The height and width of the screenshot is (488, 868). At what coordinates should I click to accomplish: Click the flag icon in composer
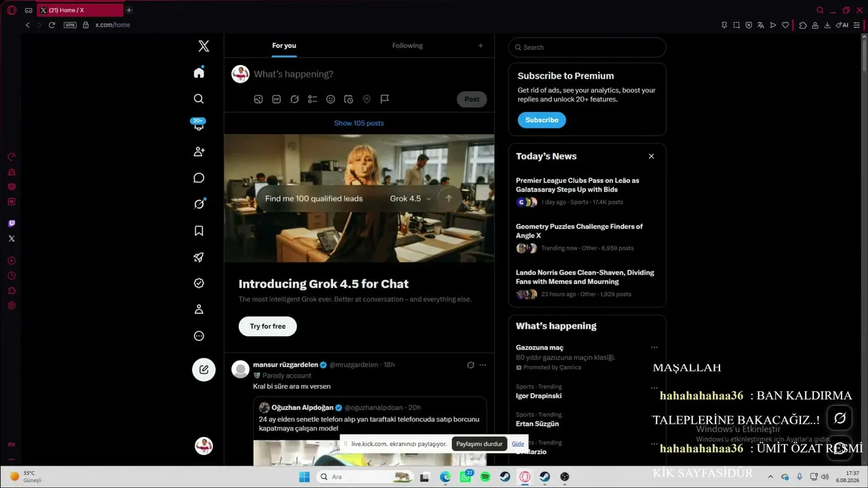tap(384, 99)
